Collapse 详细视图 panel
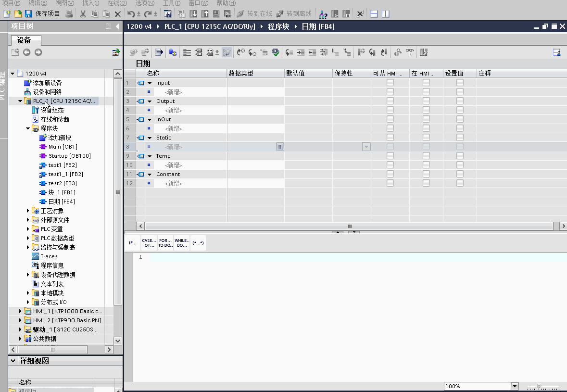The width and height of the screenshot is (567, 392). (13, 361)
